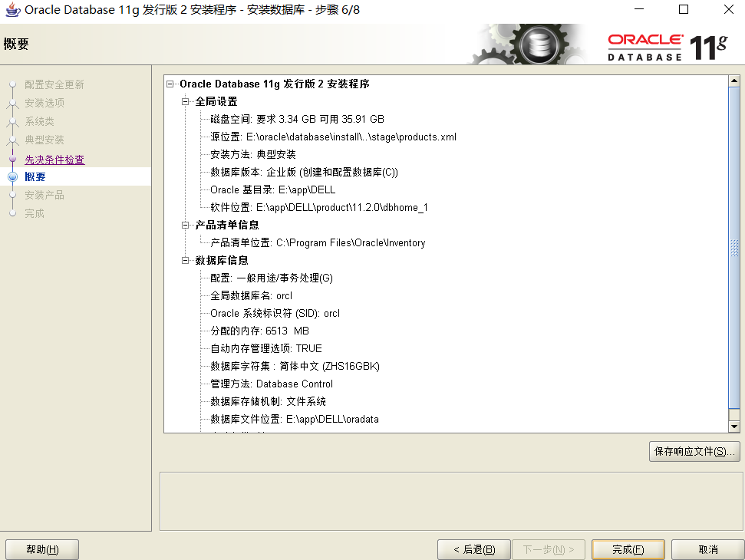Collapse the 全局设置 tree section
Image resolution: width=745 pixels, height=560 pixels.
click(186, 101)
